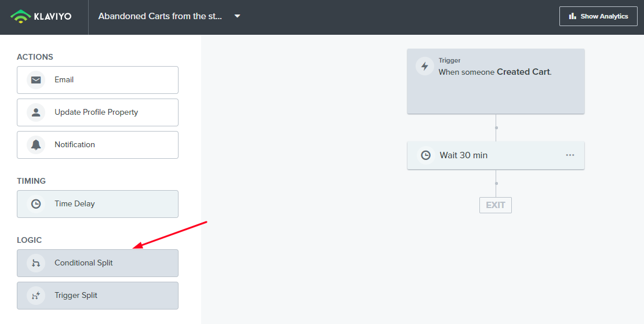Click the EXIT node in the flow
The height and width of the screenshot is (324, 644).
(x=496, y=205)
